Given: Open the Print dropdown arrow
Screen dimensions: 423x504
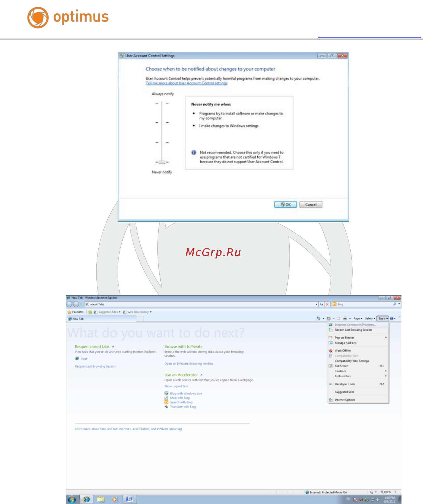Looking at the screenshot, I should tap(350, 319).
